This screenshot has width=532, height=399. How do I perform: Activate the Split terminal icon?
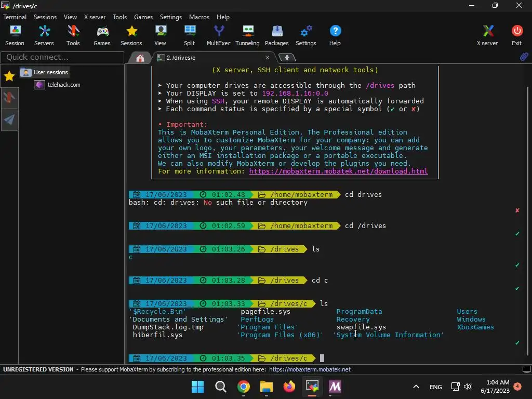click(x=189, y=35)
